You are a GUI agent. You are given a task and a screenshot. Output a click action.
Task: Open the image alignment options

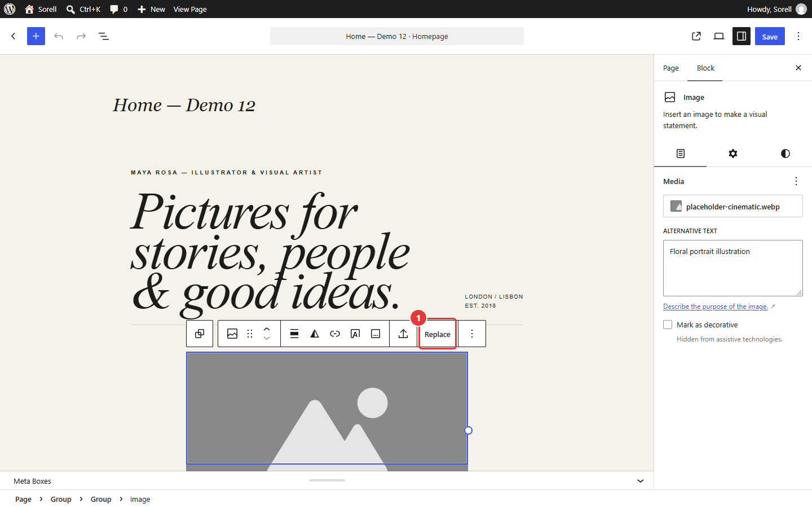(x=294, y=334)
